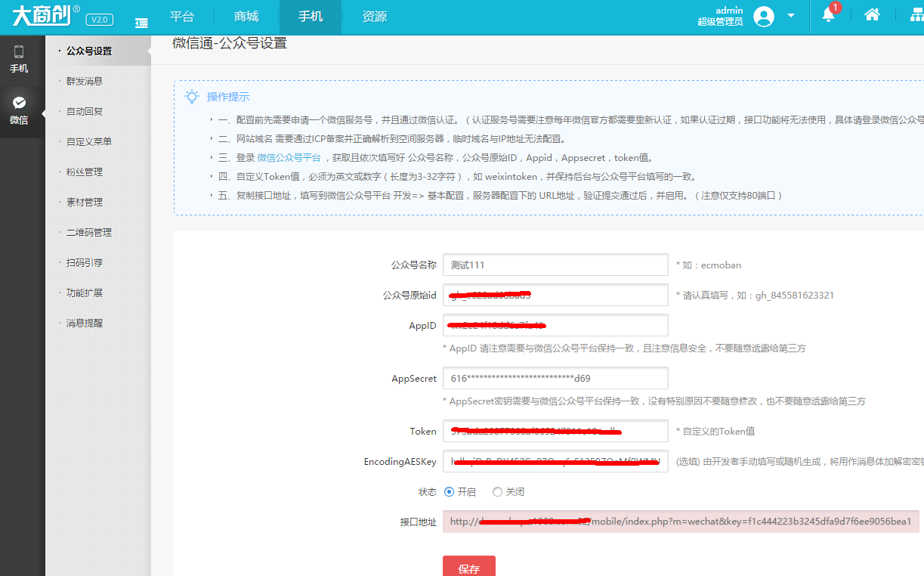Open 自定义菜单 in the side menu
924x576 pixels.
[89, 141]
